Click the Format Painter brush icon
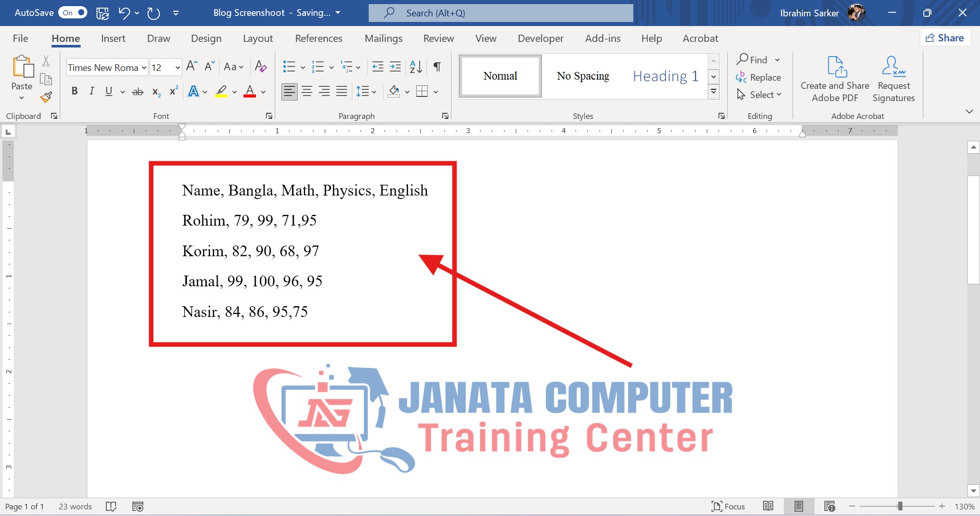This screenshot has width=980, height=516. pyautogui.click(x=46, y=97)
